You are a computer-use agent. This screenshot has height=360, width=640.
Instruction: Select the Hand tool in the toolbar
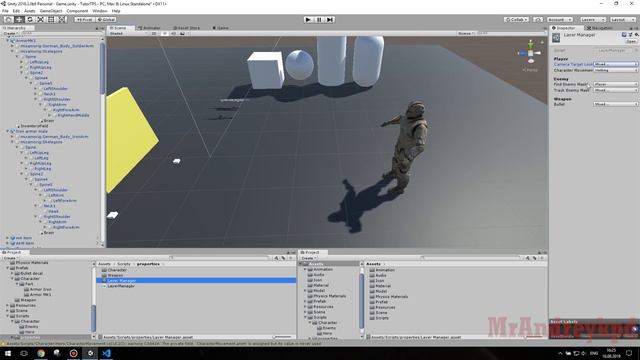(x=8, y=20)
